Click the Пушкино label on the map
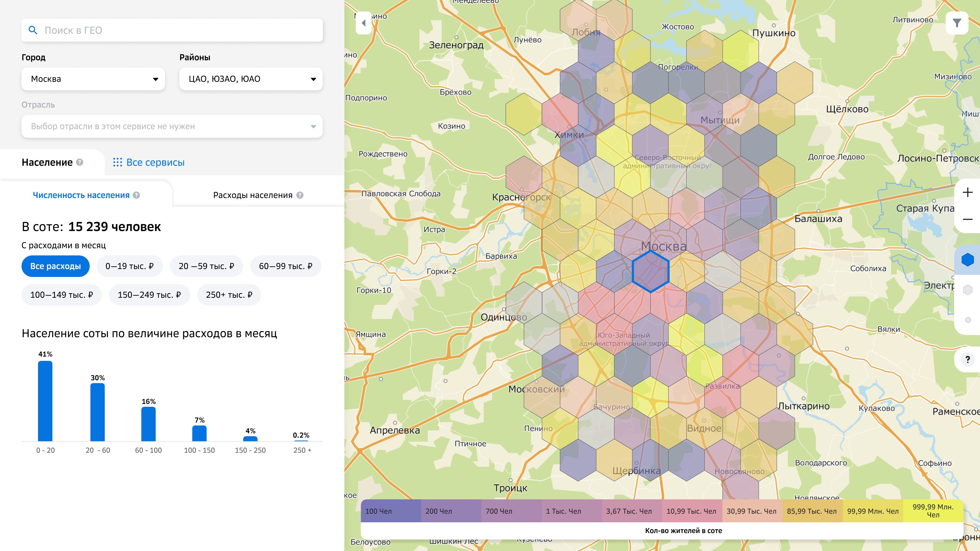980x551 pixels. (x=774, y=33)
